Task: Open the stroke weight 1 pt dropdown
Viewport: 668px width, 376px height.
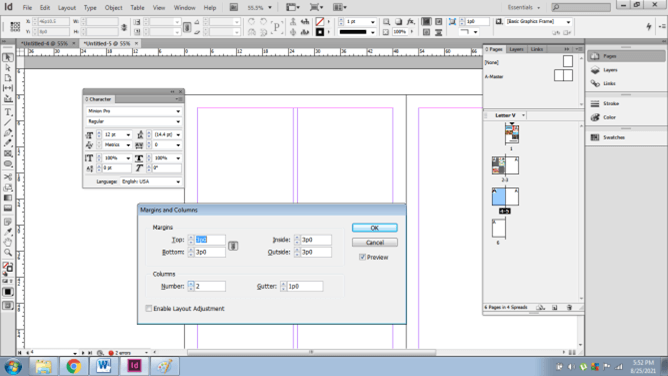Action: coord(373,22)
